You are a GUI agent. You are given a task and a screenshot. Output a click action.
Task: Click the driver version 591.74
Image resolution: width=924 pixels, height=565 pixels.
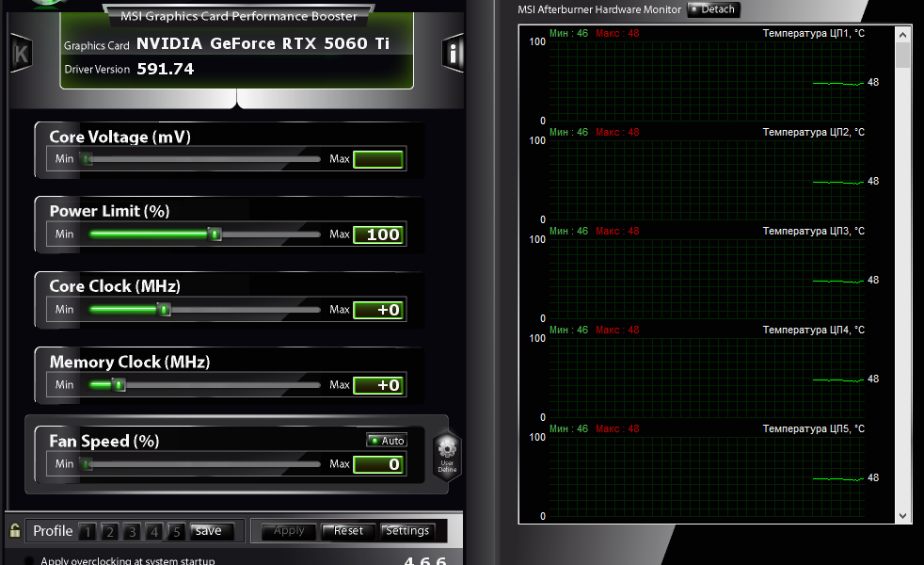(165, 69)
